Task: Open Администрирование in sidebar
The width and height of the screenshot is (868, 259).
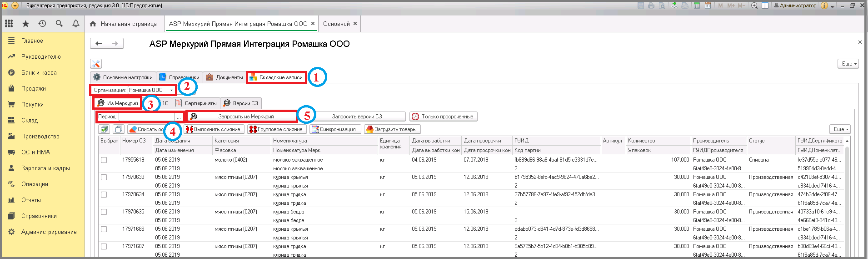Action: (x=49, y=232)
